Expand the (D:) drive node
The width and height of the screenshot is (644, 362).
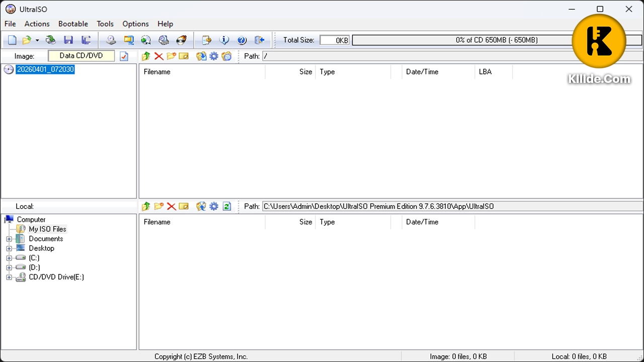[x=9, y=267]
